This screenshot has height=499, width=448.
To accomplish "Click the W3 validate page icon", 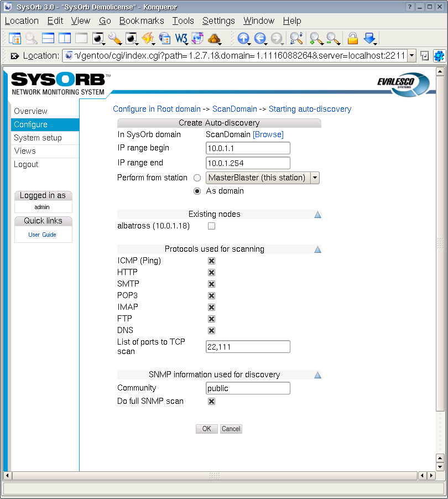I will 181,39.
